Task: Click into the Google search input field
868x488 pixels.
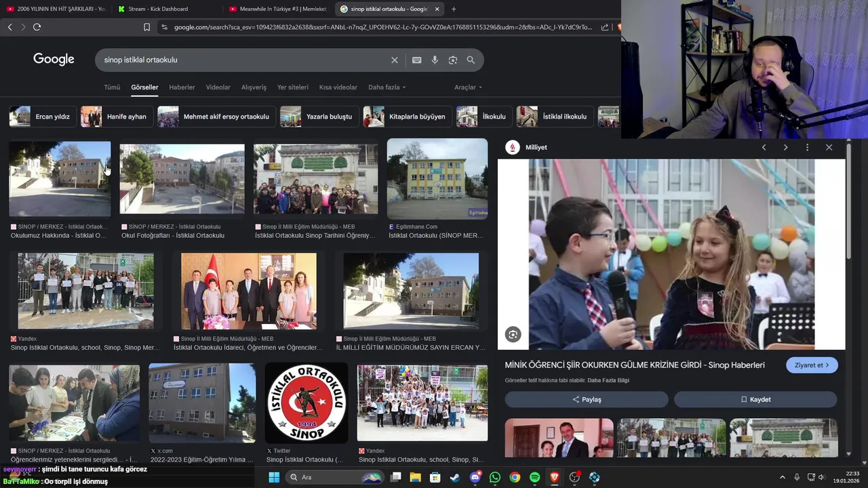Action: [x=244, y=60]
